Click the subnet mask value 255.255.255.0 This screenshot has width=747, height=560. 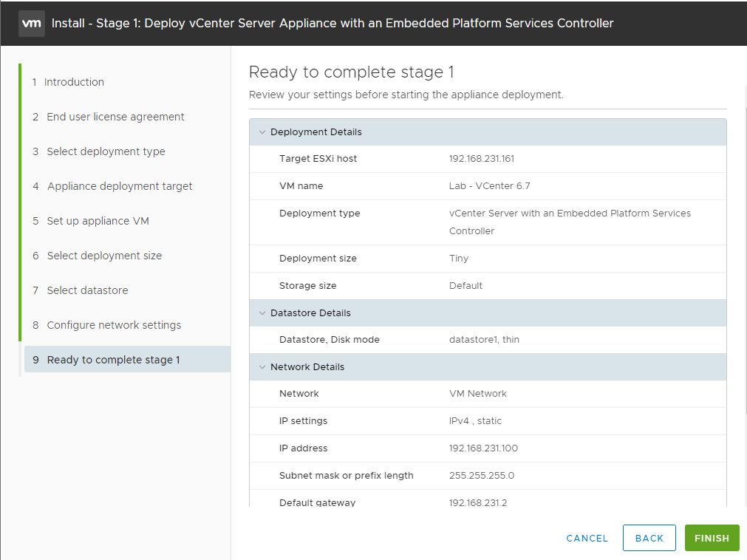(x=482, y=475)
